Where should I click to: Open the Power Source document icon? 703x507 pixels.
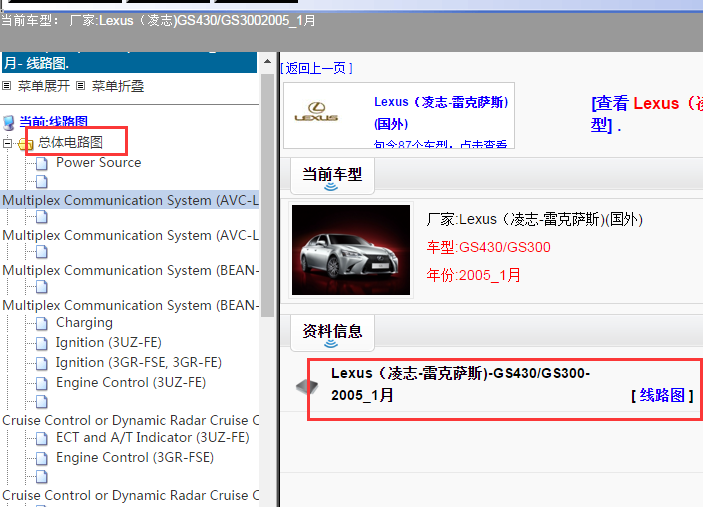(x=42, y=163)
